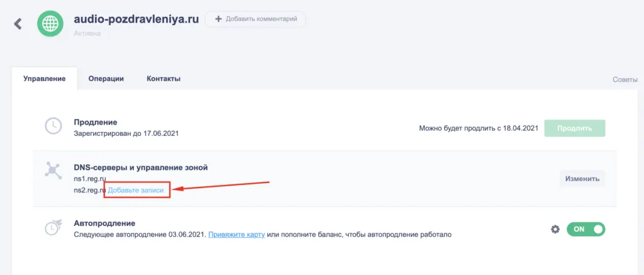The image size is (644, 275).
Task: Click the clock icon beside Продление
Action: (x=53, y=126)
